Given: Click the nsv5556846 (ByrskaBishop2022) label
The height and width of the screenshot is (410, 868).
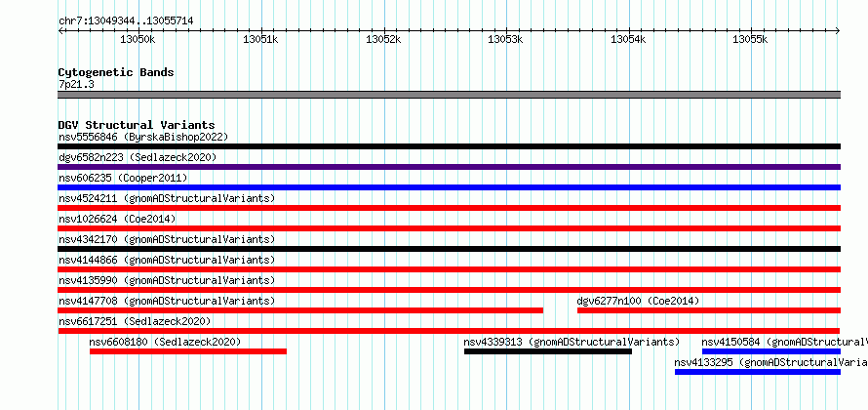Looking at the screenshot, I should [x=143, y=137].
